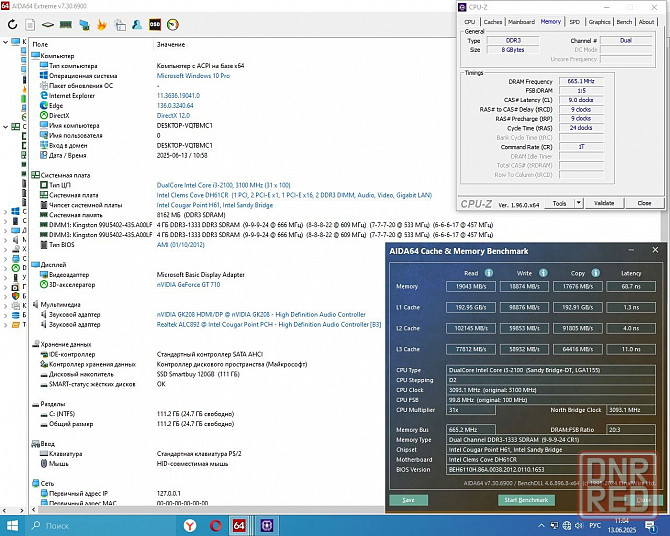Click the Windows icon in the AIDA64 tree
The image size is (670, 536).
click(15, 211)
